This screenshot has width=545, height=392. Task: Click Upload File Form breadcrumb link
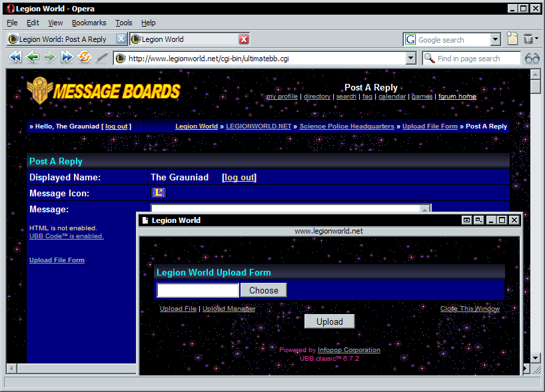click(430, 126)
